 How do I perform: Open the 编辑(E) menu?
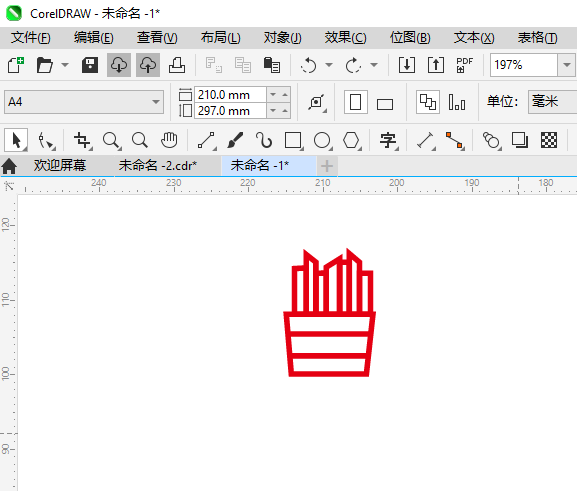[x=93, y=38]
